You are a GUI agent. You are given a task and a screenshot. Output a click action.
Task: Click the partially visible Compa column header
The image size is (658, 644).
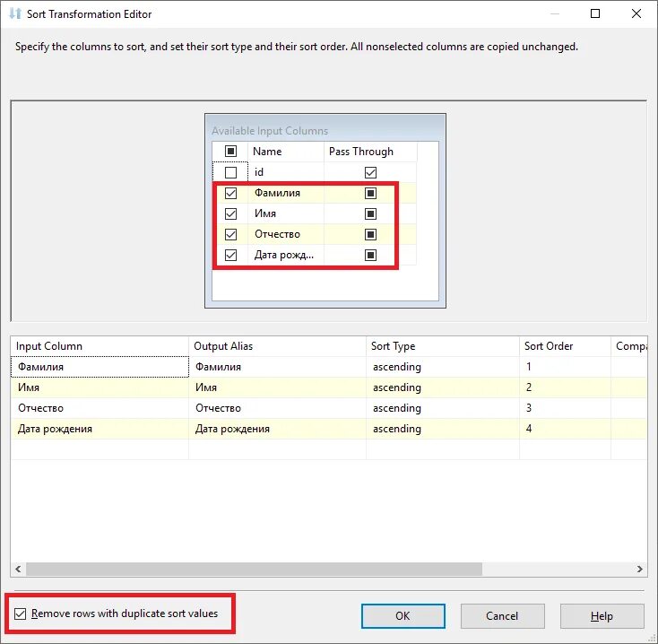pyautogui.click(x=629, y=346)
